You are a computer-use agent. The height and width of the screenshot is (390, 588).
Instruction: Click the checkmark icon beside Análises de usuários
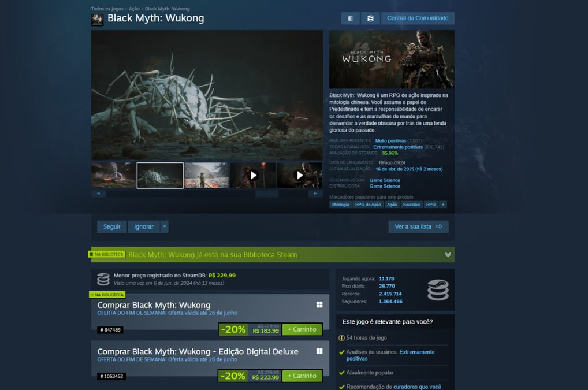(341, 352)
